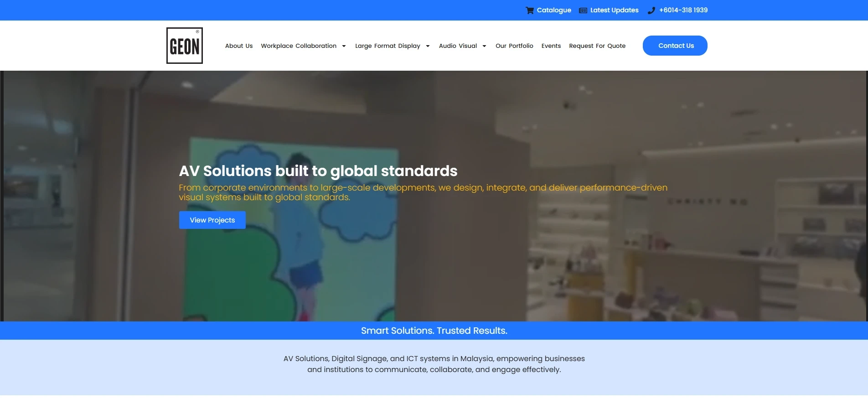868x419 pixels.
Task: Open the Latest Updates link
Action: [614, 10]
